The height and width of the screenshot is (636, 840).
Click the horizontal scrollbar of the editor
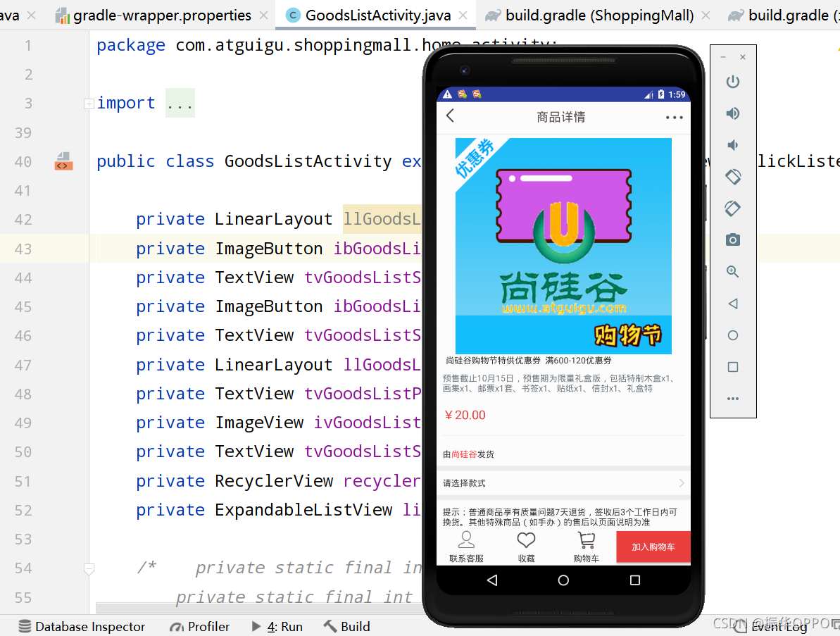click(258, 608)
